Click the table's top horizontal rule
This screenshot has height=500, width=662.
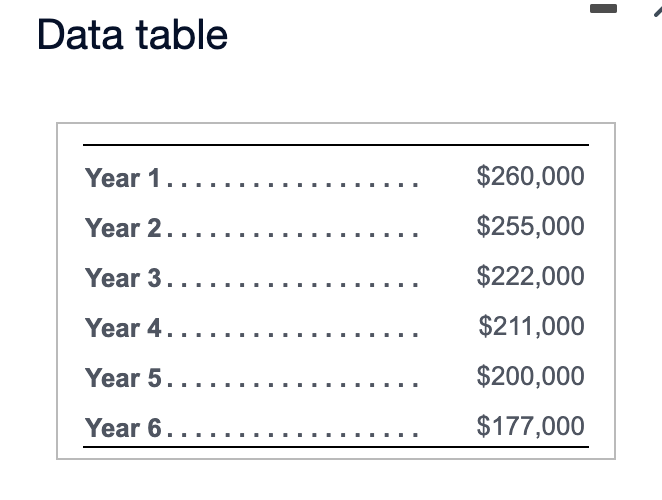click(x=336, y=145)
